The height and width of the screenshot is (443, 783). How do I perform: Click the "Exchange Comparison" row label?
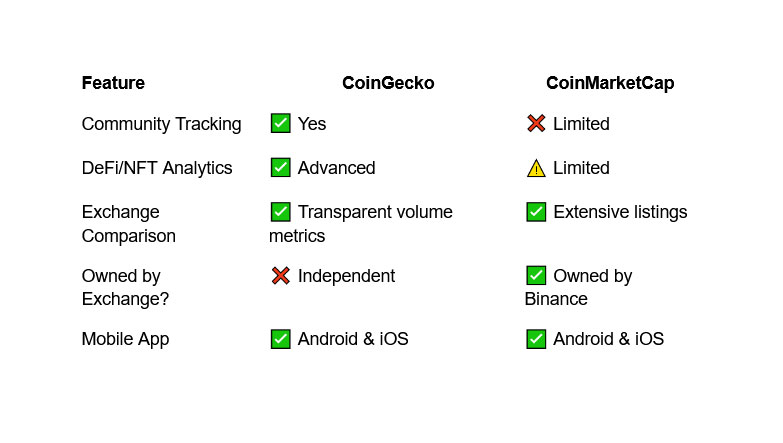coord(128,224)
